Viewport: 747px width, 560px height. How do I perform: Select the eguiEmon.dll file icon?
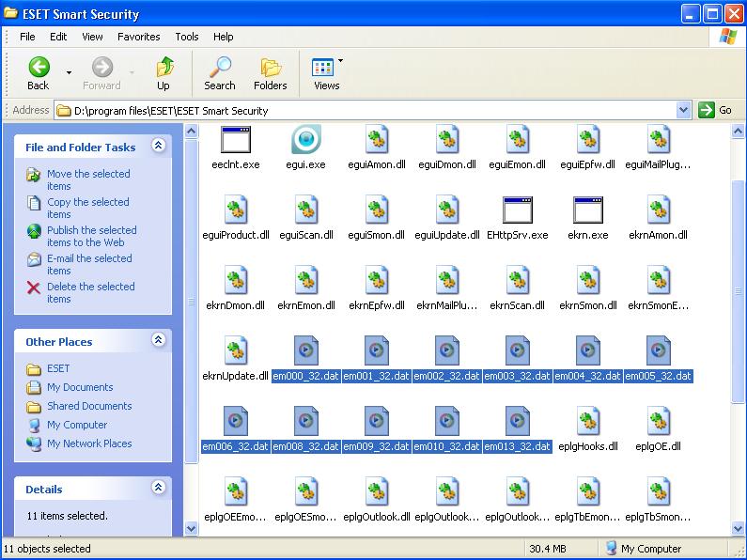coord(518,139)
